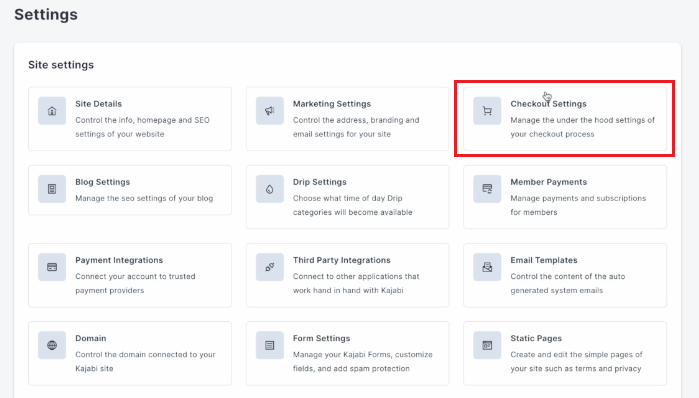
Task: Click the Checkout Settings cart icon
Action: tap(487, 111)
